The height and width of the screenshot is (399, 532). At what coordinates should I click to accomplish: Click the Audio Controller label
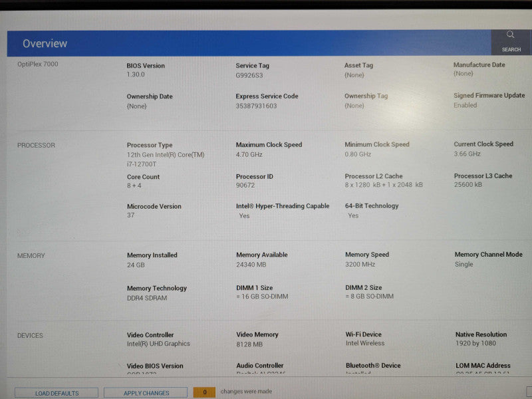point(260,365)
